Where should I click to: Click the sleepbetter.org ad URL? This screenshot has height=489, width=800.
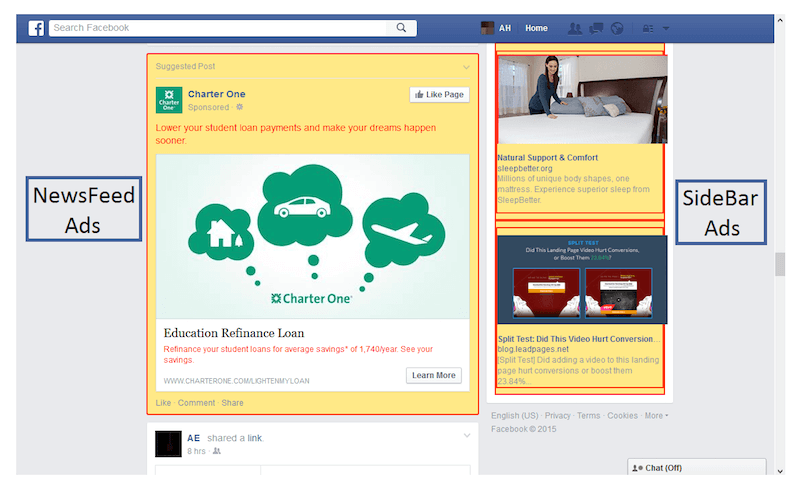click(525, 168)
